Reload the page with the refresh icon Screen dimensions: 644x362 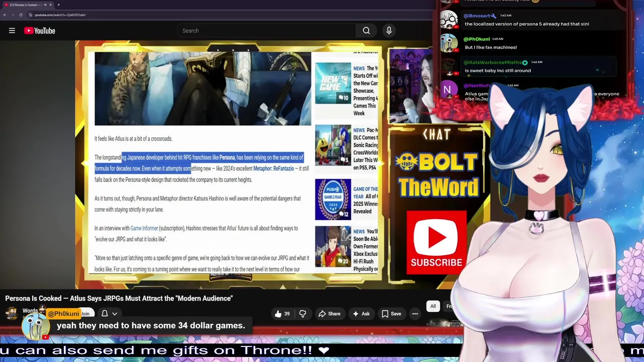coord(21,15)
